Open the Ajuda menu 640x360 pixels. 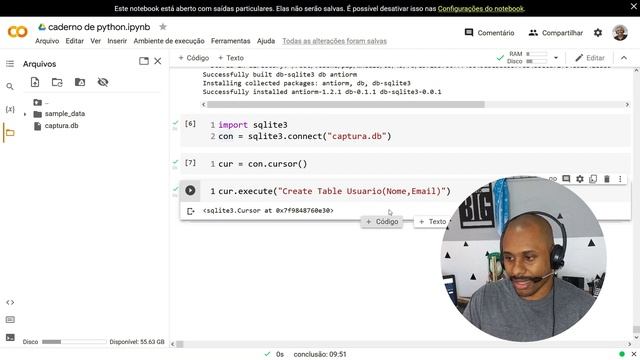coord(266,41)
